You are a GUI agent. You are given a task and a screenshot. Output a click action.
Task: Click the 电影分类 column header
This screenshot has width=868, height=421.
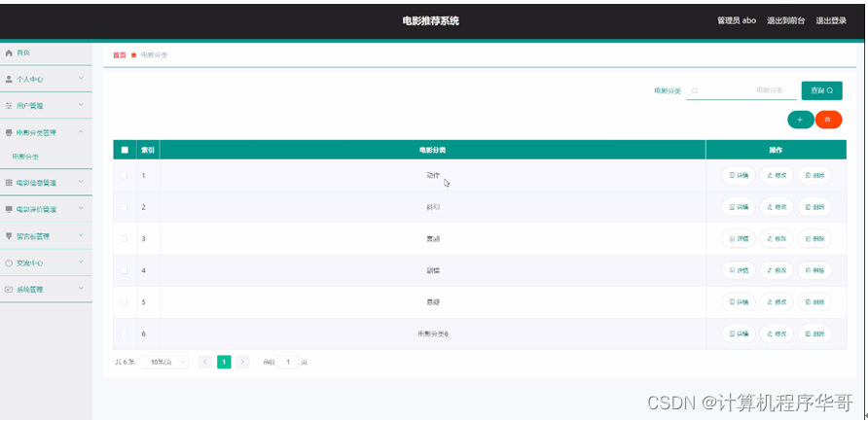coord(433,150)
